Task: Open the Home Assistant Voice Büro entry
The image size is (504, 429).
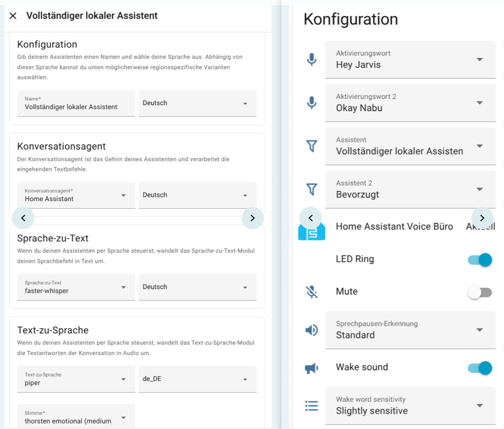Action: coord(394,227)
